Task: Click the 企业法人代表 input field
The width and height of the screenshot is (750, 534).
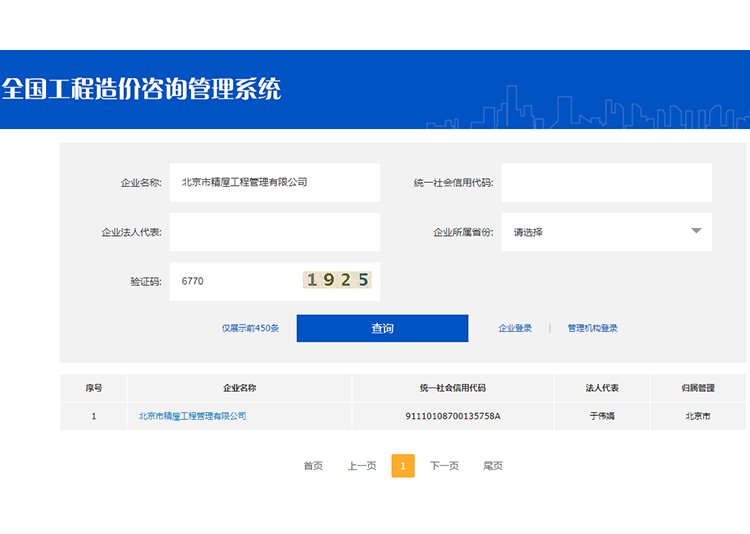Action: [275, 232]
